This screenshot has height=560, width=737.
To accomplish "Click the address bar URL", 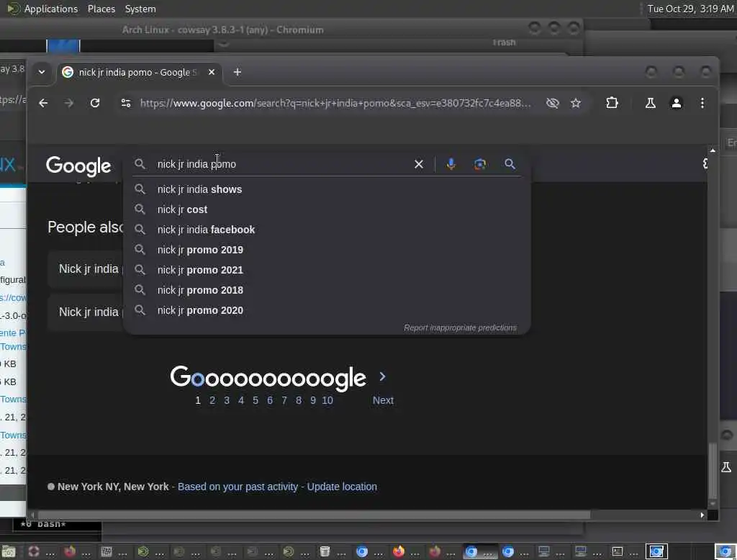I will [335, 103].
